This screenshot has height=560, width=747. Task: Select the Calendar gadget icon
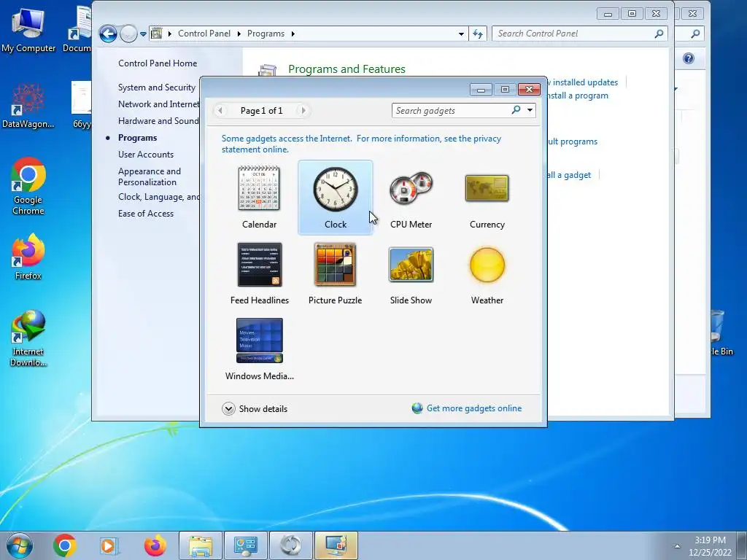pos(259,189)
